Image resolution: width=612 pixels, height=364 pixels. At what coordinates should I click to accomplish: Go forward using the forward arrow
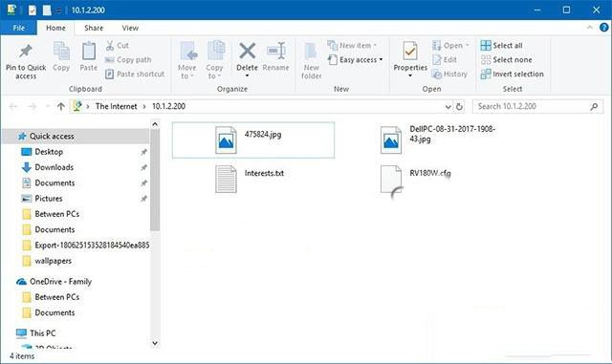[32, 106]
